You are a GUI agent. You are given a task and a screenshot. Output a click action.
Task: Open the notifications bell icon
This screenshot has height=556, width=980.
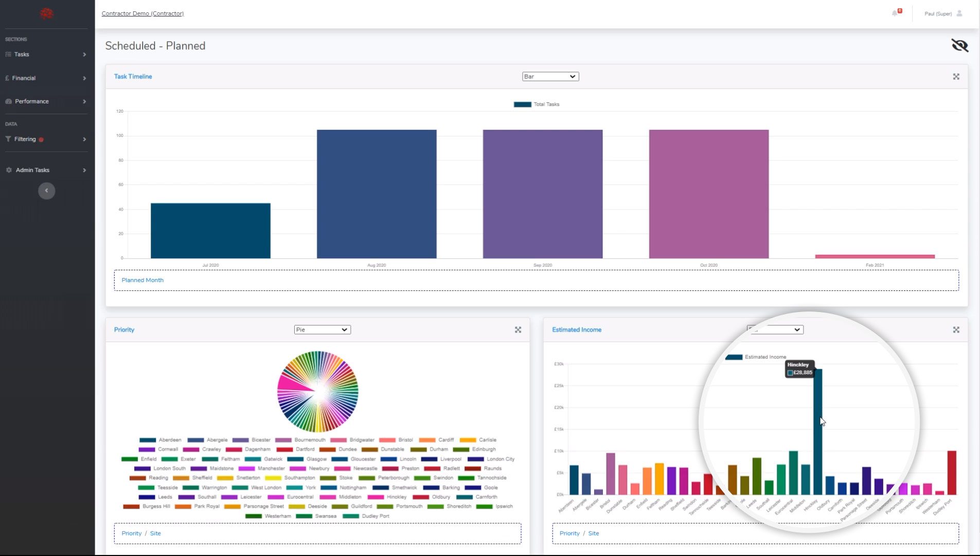[895, 13]
